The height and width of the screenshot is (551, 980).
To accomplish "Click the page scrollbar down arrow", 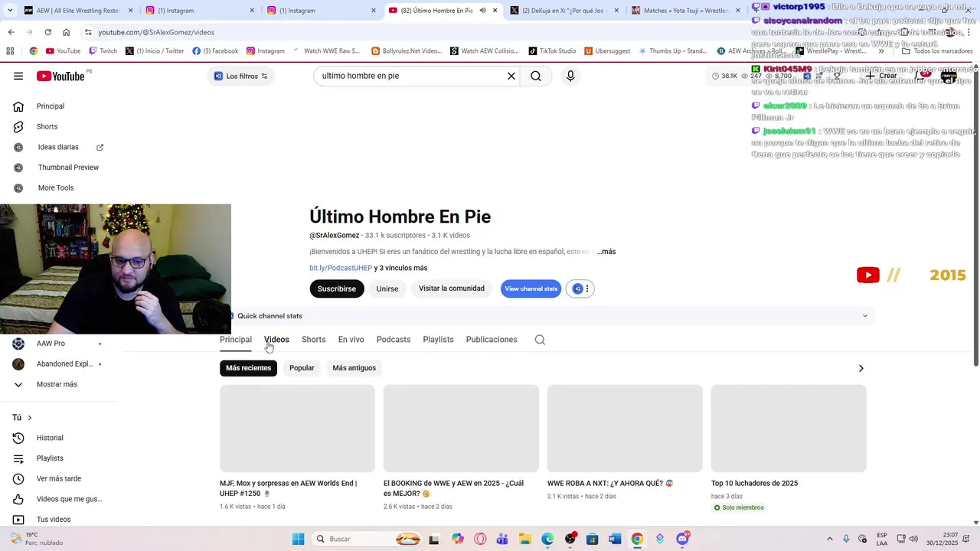I will coord(975,523).
